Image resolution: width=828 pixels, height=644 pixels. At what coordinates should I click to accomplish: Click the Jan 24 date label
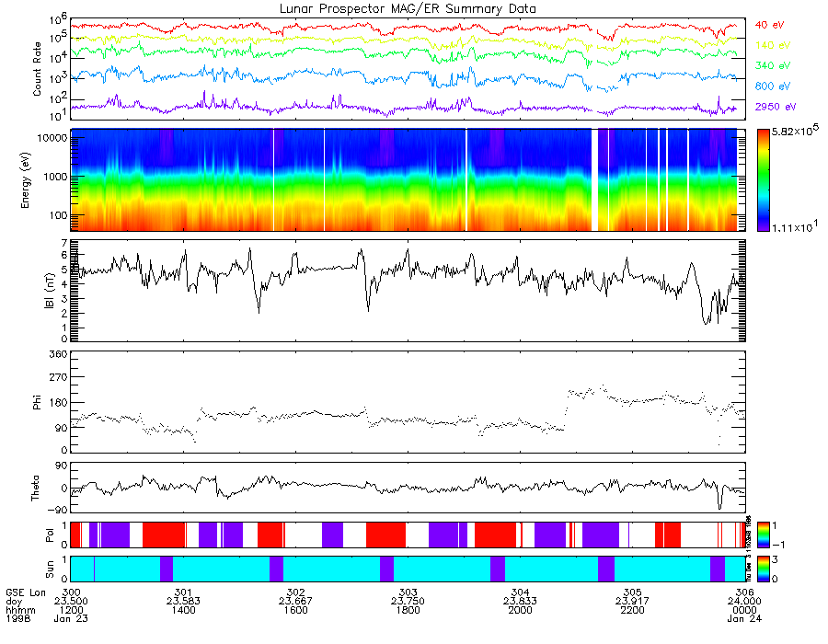click(x=744, y=618)
